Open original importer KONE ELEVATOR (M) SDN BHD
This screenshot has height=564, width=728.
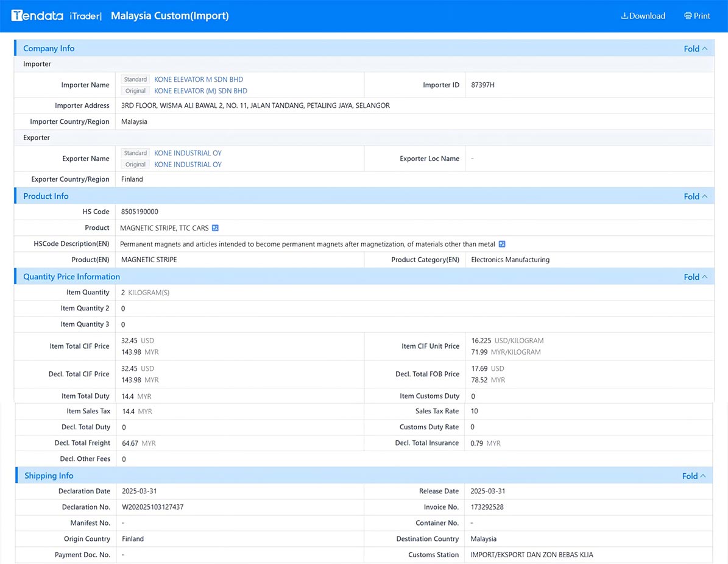200,91
